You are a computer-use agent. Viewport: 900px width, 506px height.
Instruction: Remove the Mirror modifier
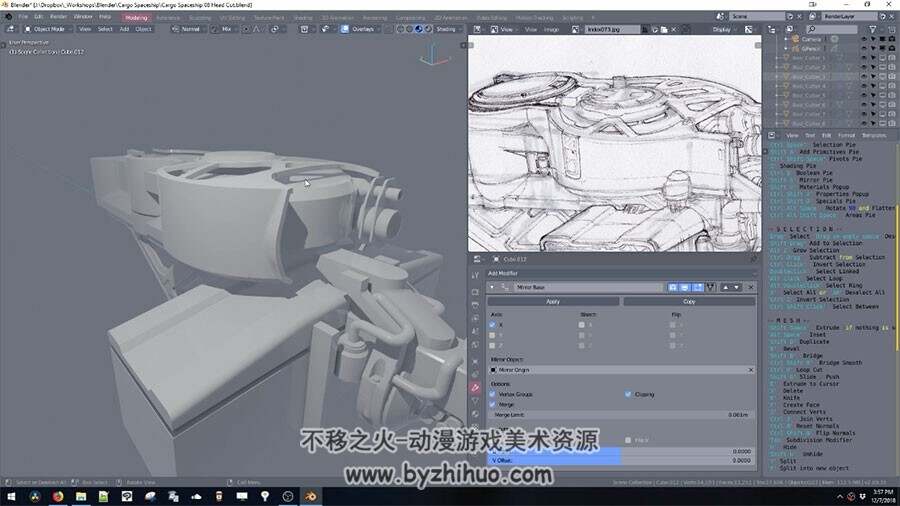[750, 287]
